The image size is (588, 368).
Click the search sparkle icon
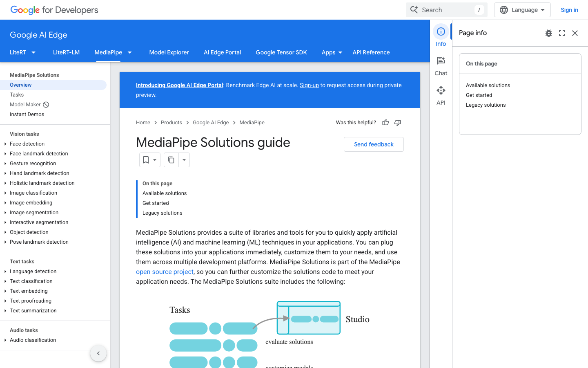414,10
